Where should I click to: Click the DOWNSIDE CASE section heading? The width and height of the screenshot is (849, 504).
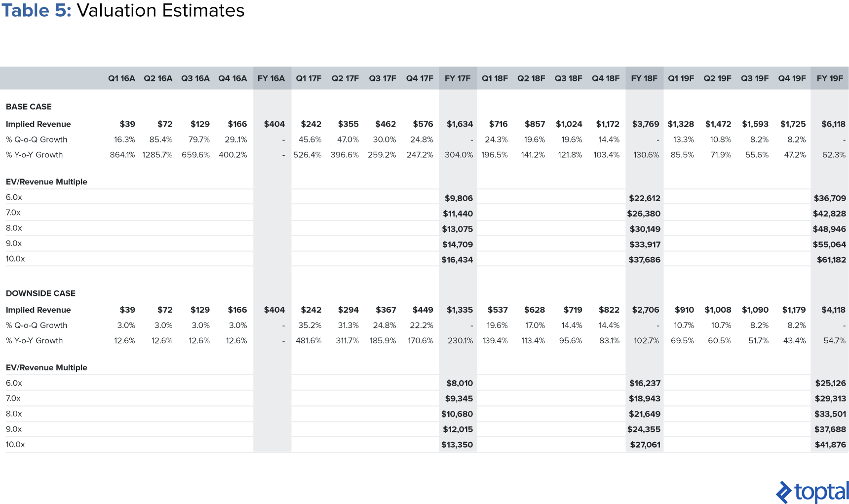click(x=40, y=293)
